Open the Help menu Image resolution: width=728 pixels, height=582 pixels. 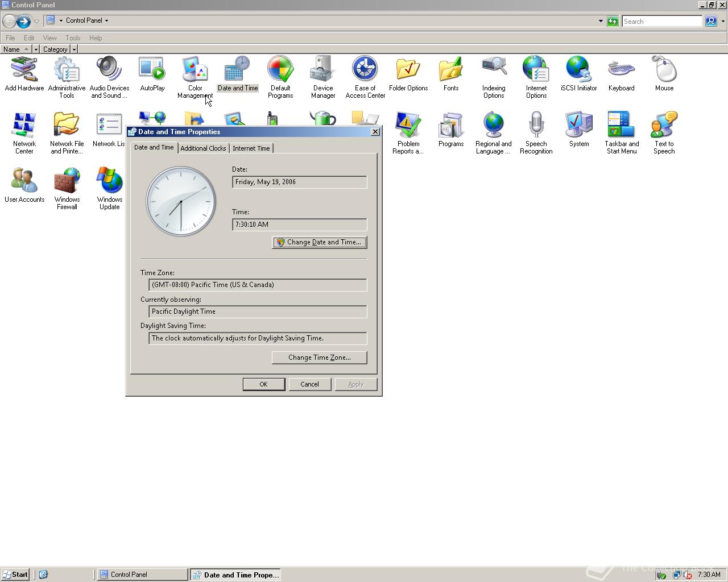96,38
